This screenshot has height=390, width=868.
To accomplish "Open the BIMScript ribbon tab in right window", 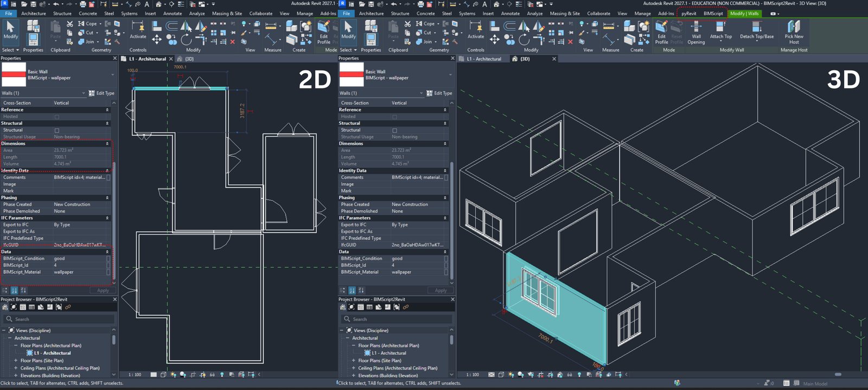I will tap(713, 14).
